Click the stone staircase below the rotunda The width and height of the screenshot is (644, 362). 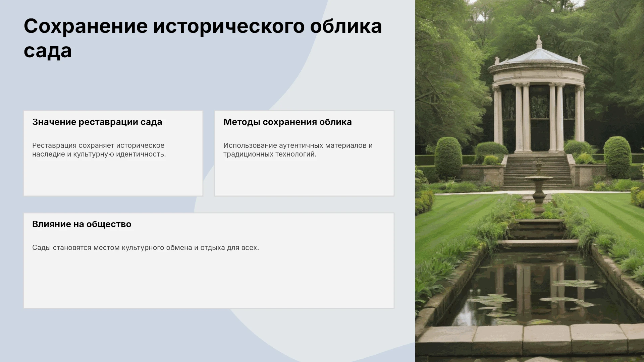(x=538, y=171)
